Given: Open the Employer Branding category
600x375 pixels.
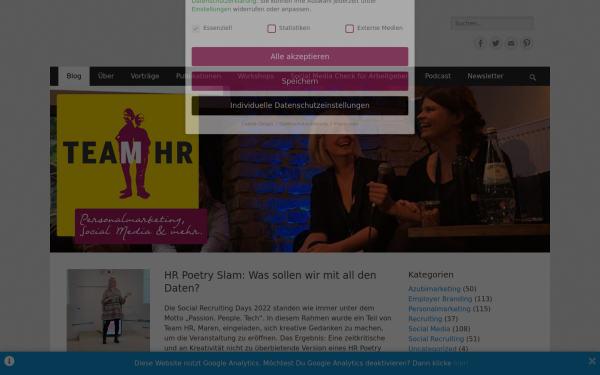Looking at the screenshot, I should coord(440,299).
